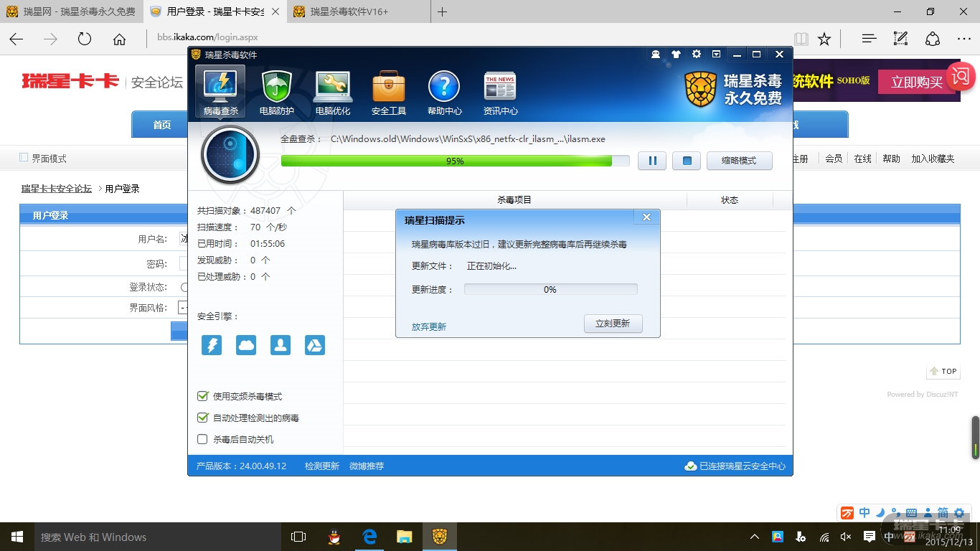Click 搜索 Web 和 Windows search box
This screenshot has height=551, width=980.
(x=157, y=537)
